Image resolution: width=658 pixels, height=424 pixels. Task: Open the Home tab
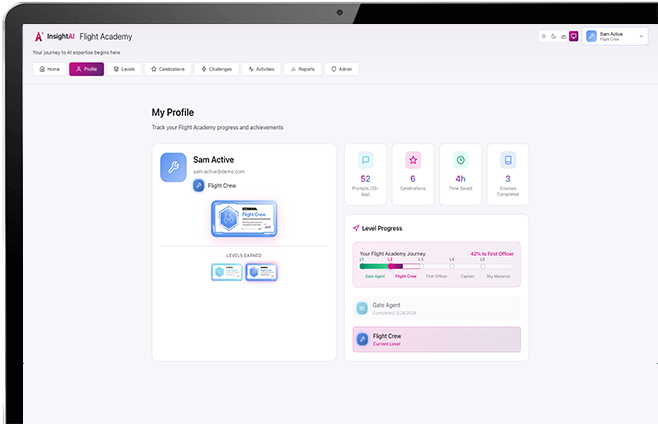(48, 69)
